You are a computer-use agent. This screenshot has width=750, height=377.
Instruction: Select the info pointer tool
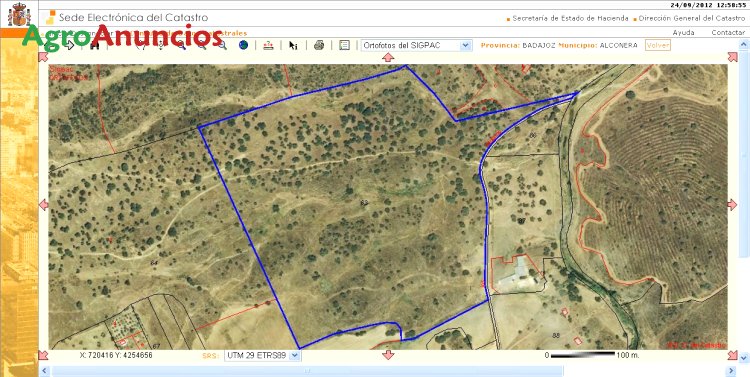[293, 45]
